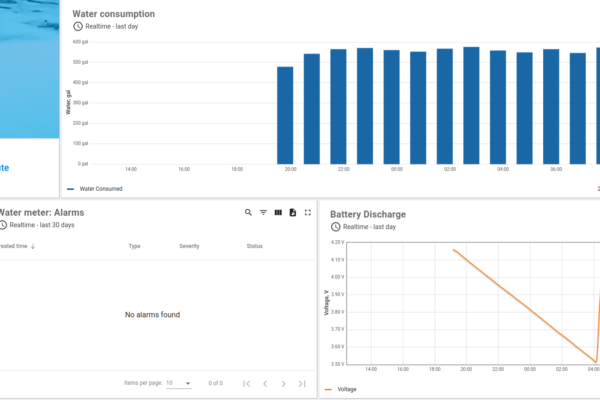Go to next page of alarms
This screenshot has height=400, width=600.
pos(284,383)
